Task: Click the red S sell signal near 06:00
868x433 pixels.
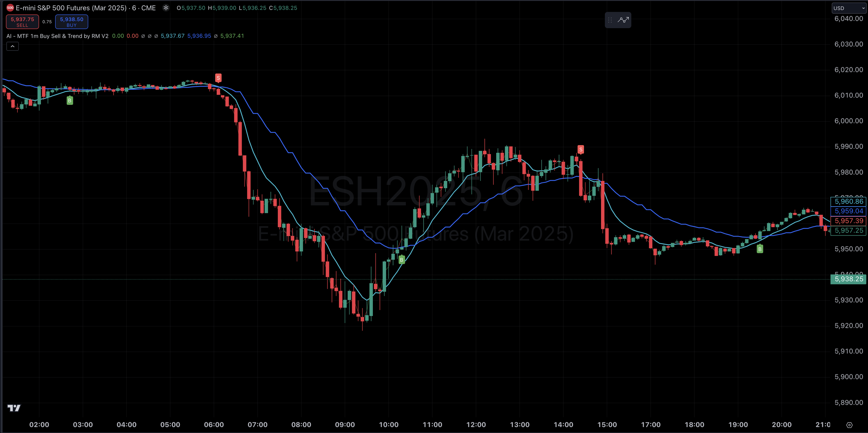Action: pyautogui.click(x=218, y=78)
